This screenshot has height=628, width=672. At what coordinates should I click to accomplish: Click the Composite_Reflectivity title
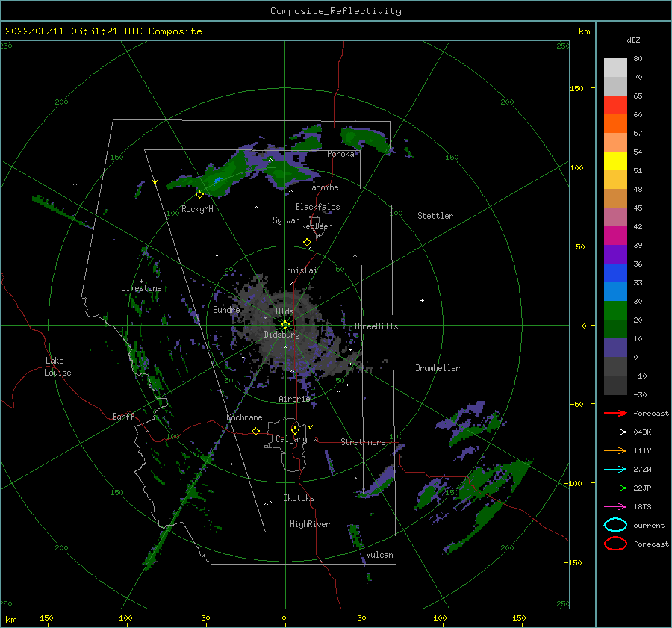tap(336, 10)
